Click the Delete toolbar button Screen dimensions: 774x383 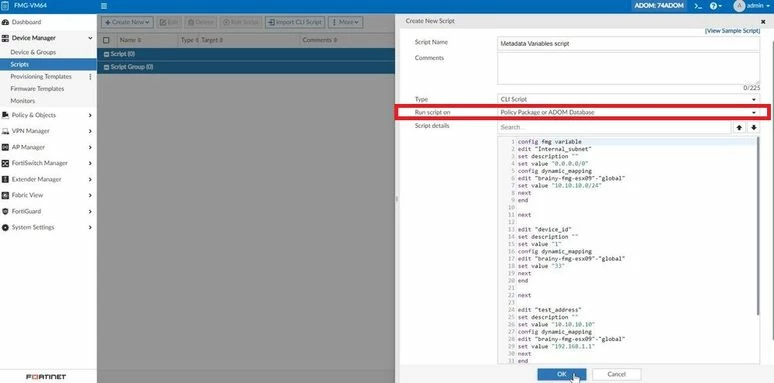tap(201, 22)
